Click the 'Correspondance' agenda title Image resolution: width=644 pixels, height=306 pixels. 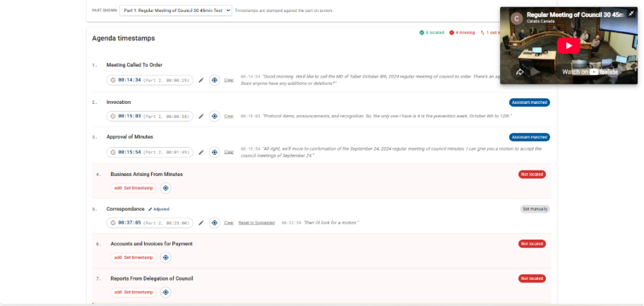click(x=125, y=209)
